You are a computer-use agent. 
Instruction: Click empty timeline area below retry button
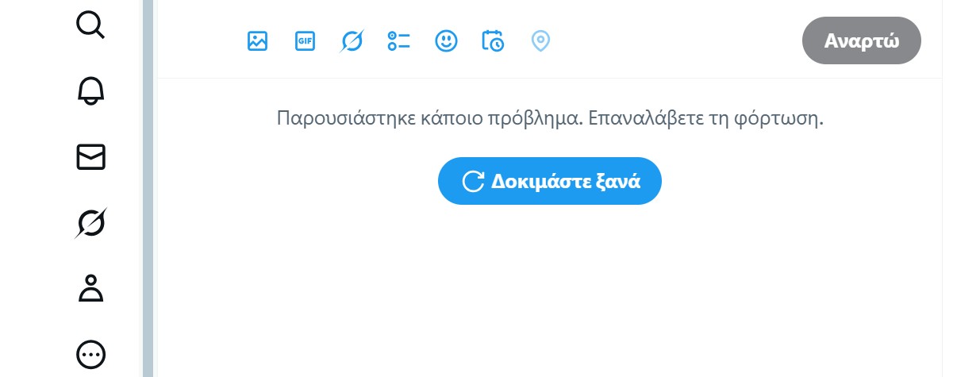550,294
